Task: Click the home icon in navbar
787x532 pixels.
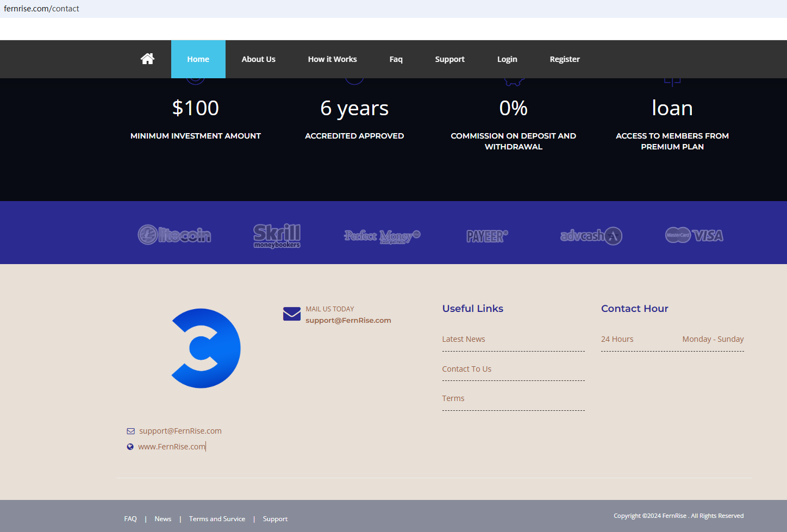Action: tap(147, 59)
